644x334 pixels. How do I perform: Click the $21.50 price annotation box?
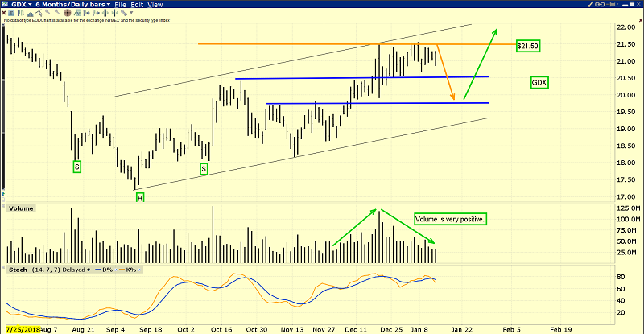(528, 46)
